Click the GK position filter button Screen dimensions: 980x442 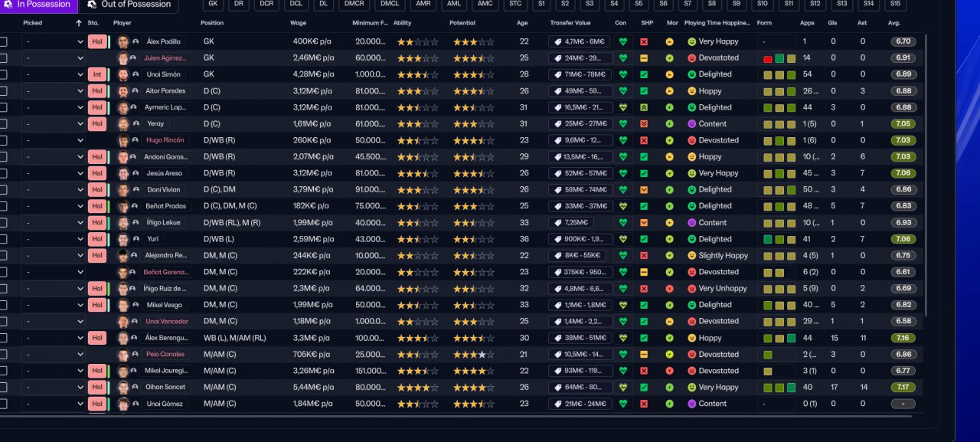point(213,4)
